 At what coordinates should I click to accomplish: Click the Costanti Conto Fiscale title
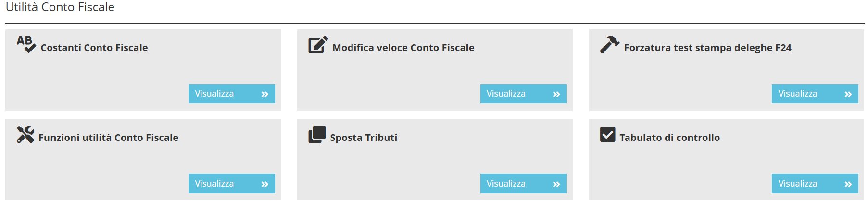click(94, 48)
